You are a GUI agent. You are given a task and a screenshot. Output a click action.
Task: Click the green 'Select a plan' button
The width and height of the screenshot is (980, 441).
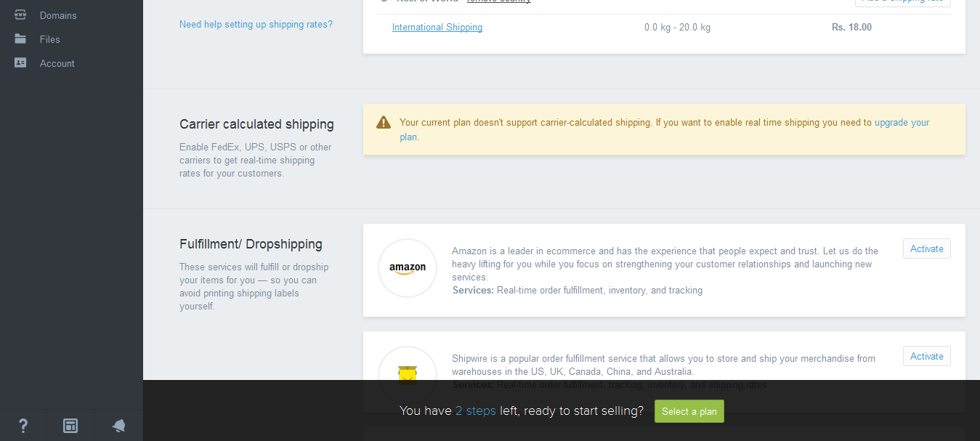(x=689, y=411)
